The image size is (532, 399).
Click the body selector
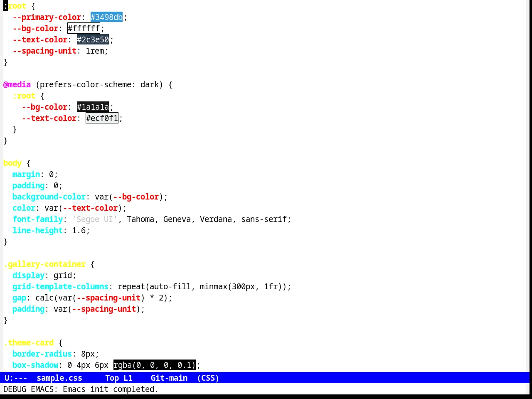(x=12, y=163)
